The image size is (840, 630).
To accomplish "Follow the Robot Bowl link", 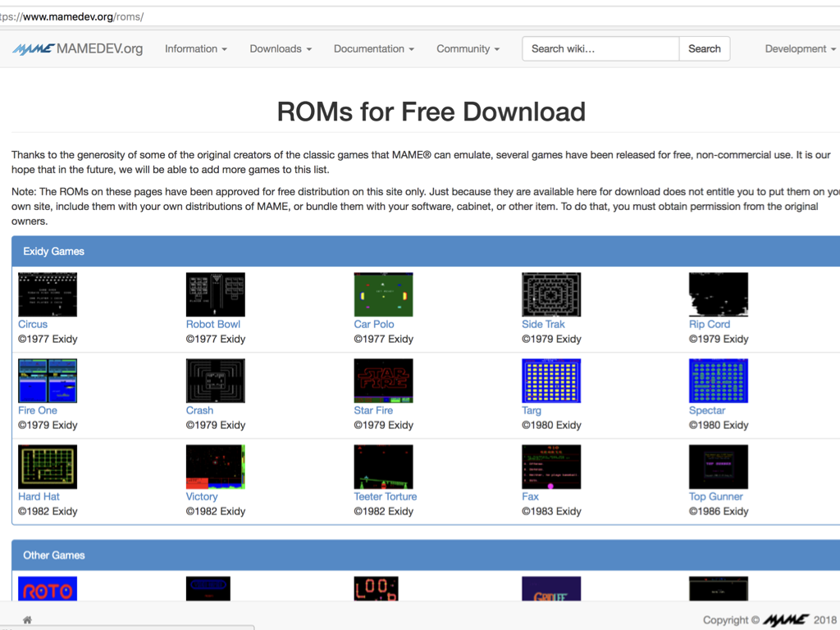I will point(213,324).
